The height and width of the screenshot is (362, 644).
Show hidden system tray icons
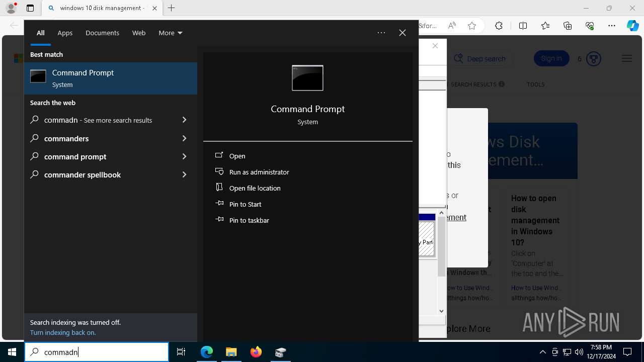pyautogui.click(x=542, y=352)
